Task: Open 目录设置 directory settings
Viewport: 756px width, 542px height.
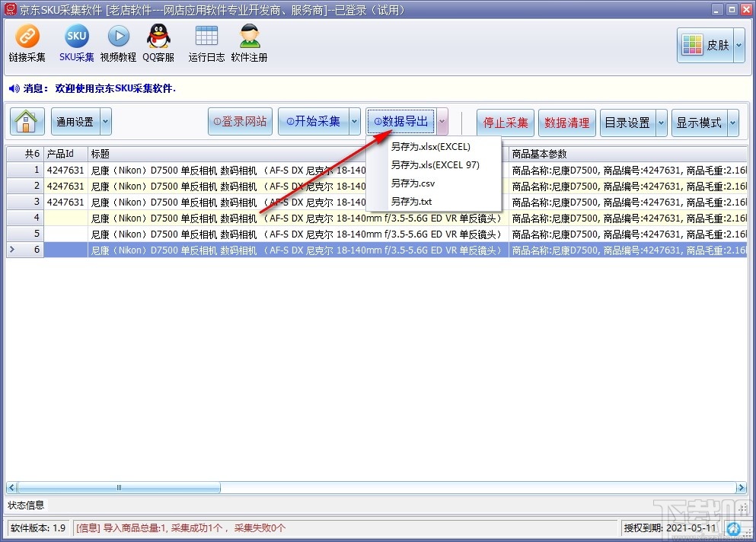Action: click(627, 123)
